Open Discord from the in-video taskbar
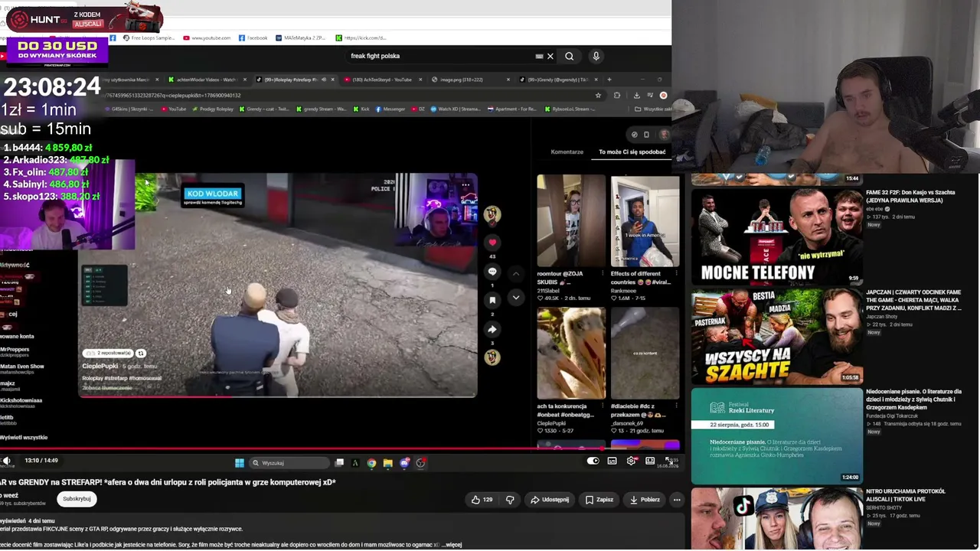 (404, 463)
